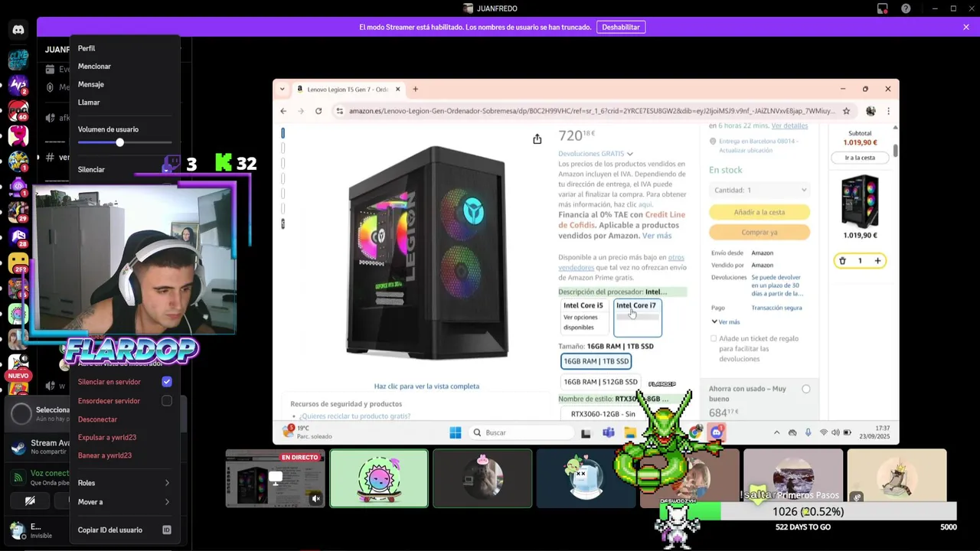Select the Lenovo Legion T5 Gen 7 tab

(x=349, y=89)
